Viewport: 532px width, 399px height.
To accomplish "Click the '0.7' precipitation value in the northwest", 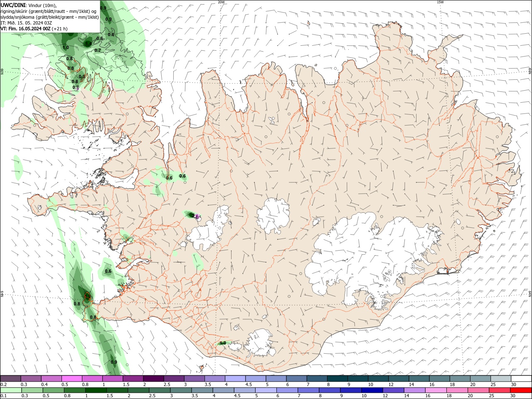I will [x=98, y=50].
